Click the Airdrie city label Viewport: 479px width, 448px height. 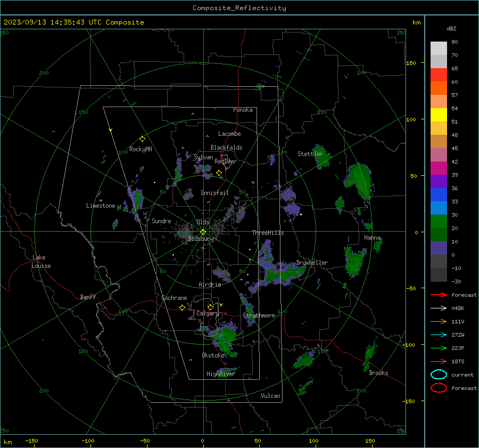(x=210, y=284)
